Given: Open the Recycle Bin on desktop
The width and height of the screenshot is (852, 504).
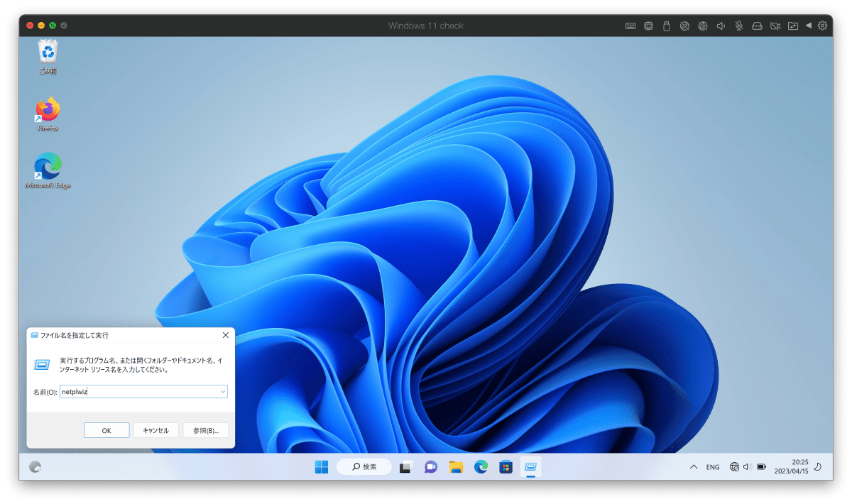Looking at the screenshot, I should (48, 57).
